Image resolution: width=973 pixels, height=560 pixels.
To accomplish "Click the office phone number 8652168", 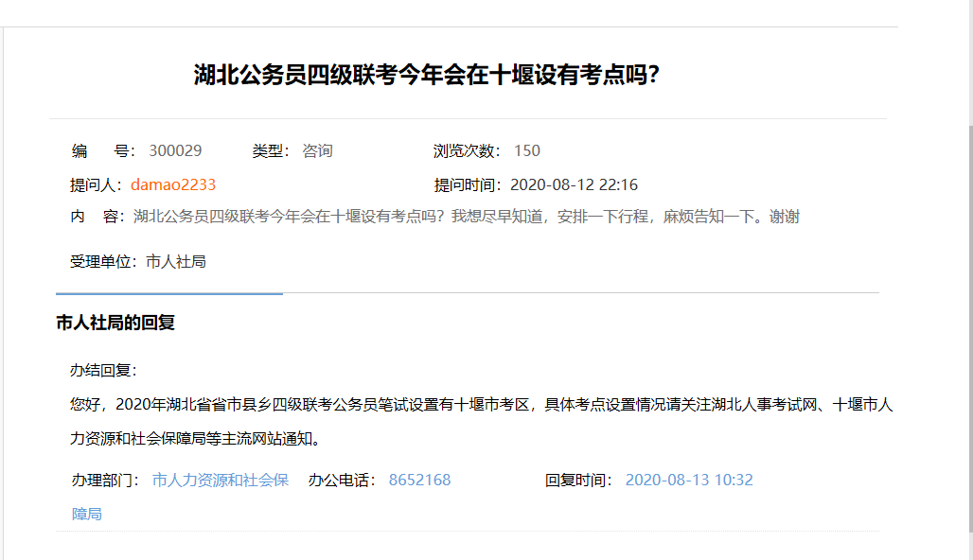I will (419, 480).
